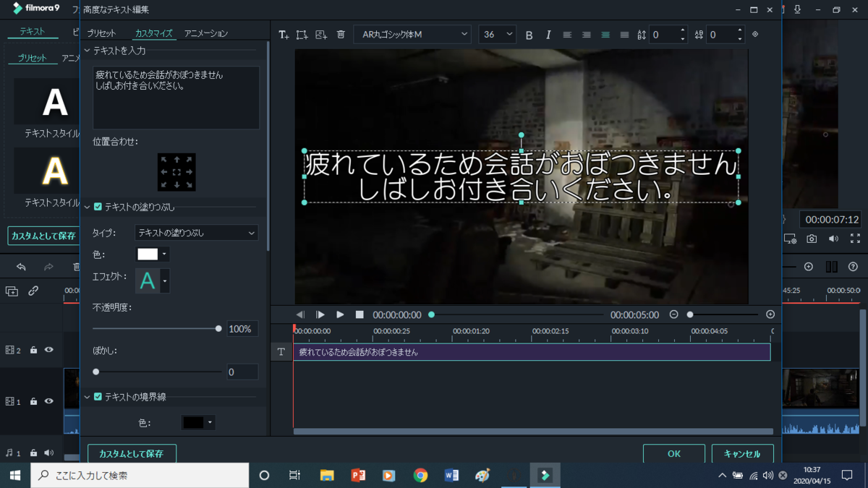Select the プリセット sub-tab in main window
The width and height of the screenshot is (868, 488).
(32, 58)
